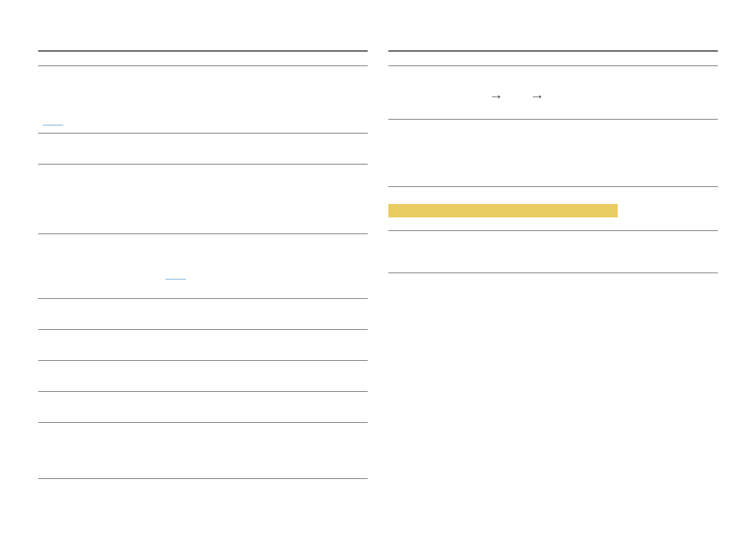Image resolution: width=756 pixels, height=535 pixels.
Task: Click the left row directly above the dark-underline row
Action: click(202, 199)
